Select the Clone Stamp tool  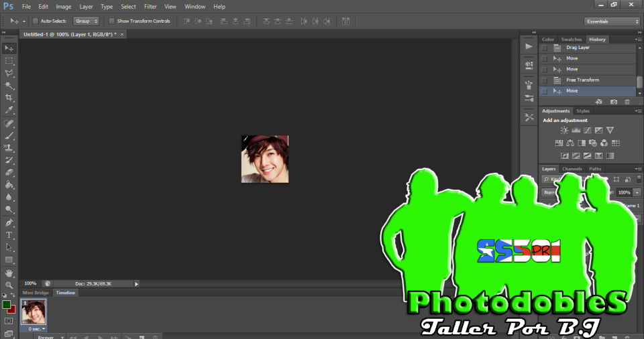point(9,148)
